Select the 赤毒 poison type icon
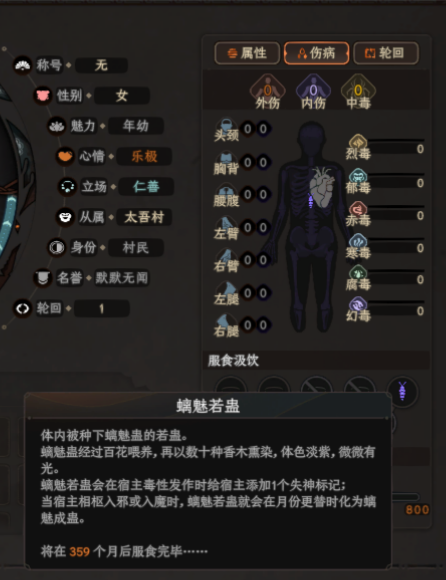This screenshot has height=580, width=446. (x=358, y=210)
